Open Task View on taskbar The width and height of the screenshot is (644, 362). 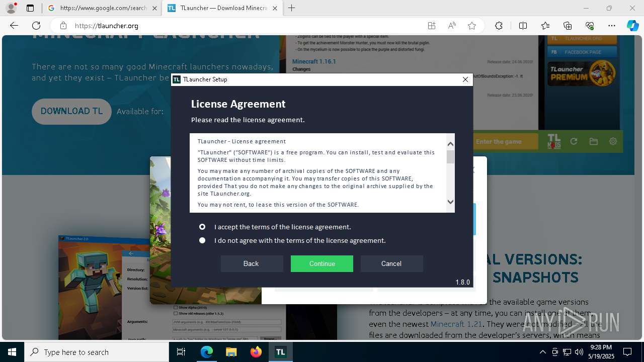[x=181, y=352]
